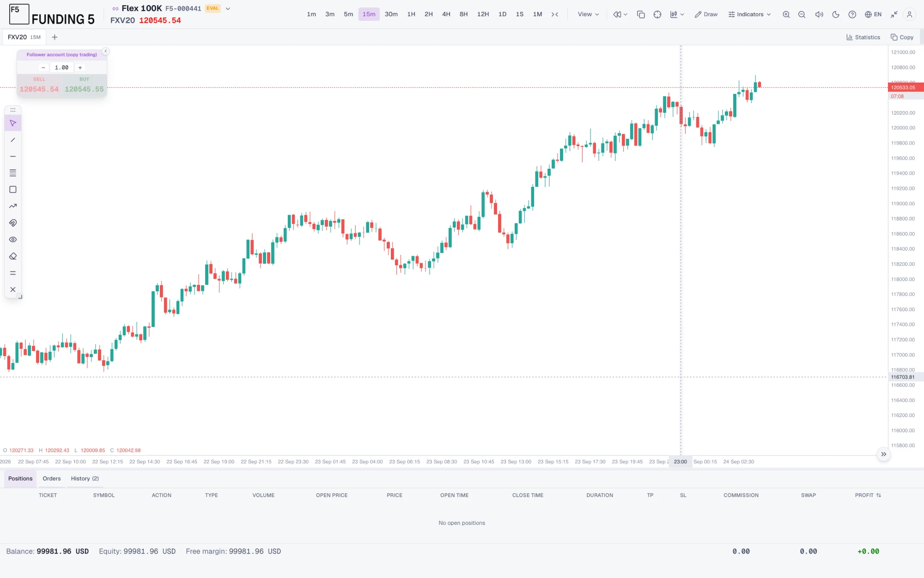Select the horizontal line tool
924x578 pixels.
(13, 156)
